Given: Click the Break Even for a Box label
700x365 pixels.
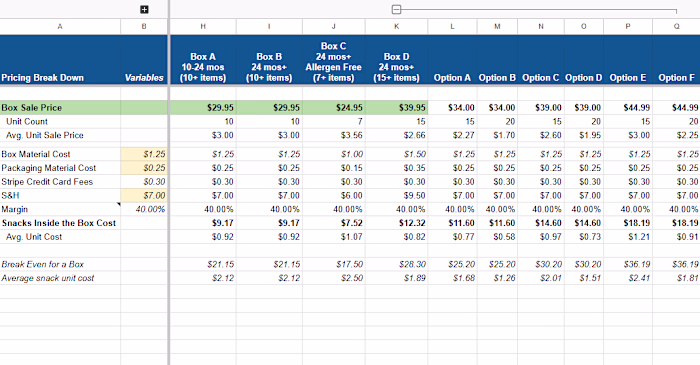Looking at the screenshot, I should pos(42,265).
